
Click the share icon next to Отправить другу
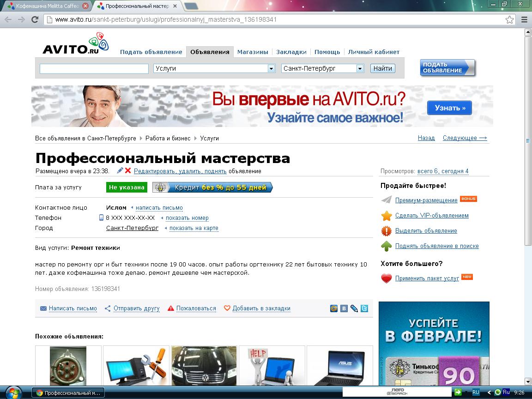(108, 308)
